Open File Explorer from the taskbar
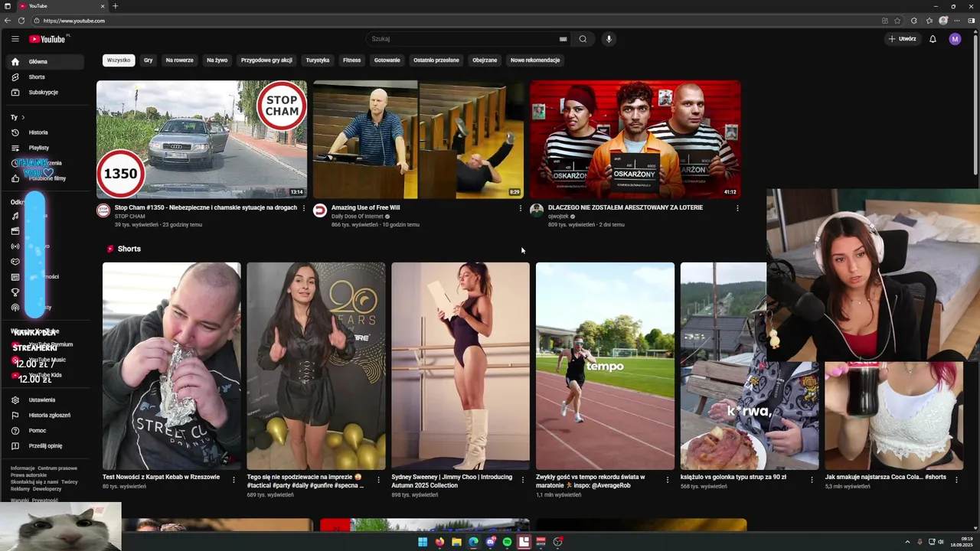 [x=456, y=542]
